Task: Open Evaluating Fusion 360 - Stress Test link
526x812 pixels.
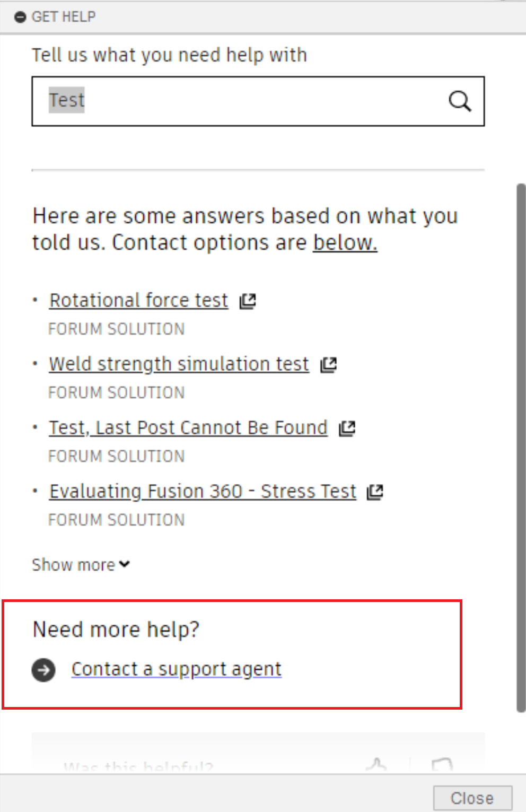Action: click(x=203, y=491)
